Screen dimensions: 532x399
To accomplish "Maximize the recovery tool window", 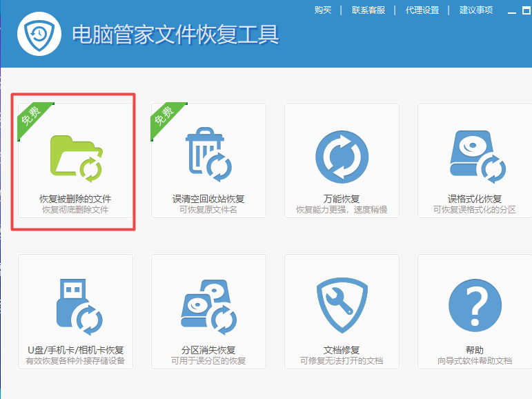I will [526, 10].
